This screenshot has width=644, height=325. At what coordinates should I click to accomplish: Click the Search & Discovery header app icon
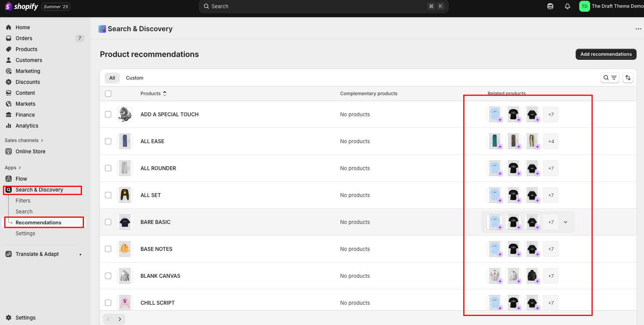coord(102,29)
